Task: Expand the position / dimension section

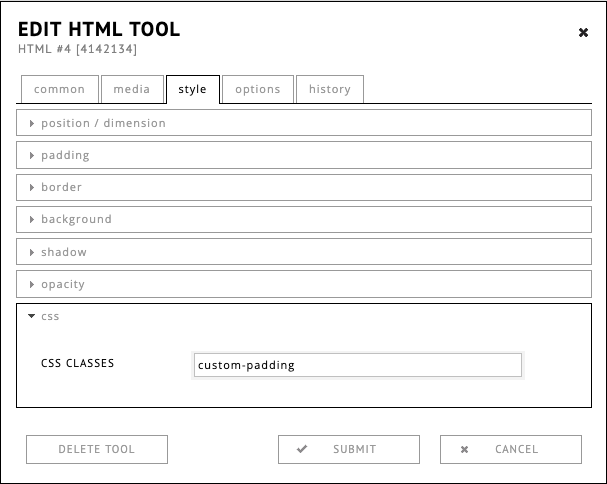Action: (103, 123)
